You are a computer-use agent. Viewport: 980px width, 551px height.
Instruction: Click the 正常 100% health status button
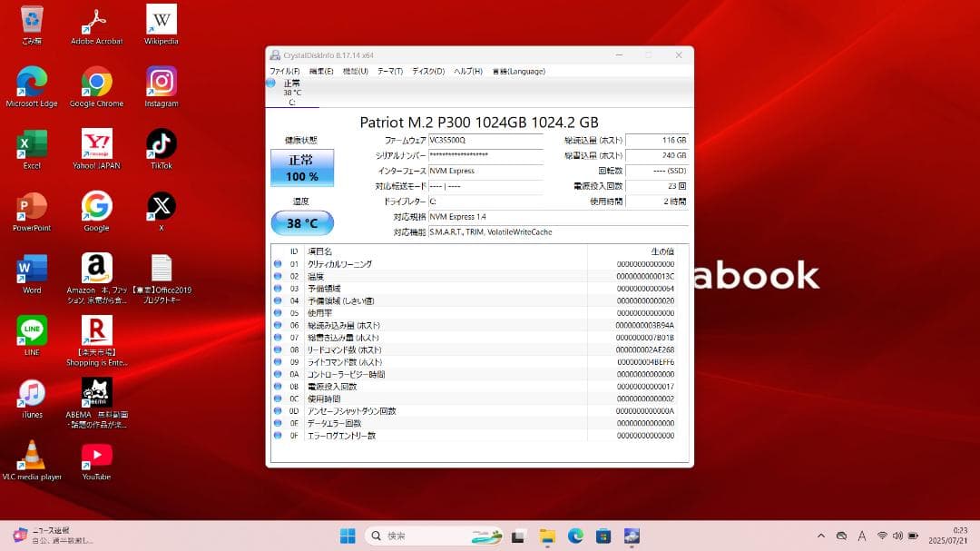302,167
